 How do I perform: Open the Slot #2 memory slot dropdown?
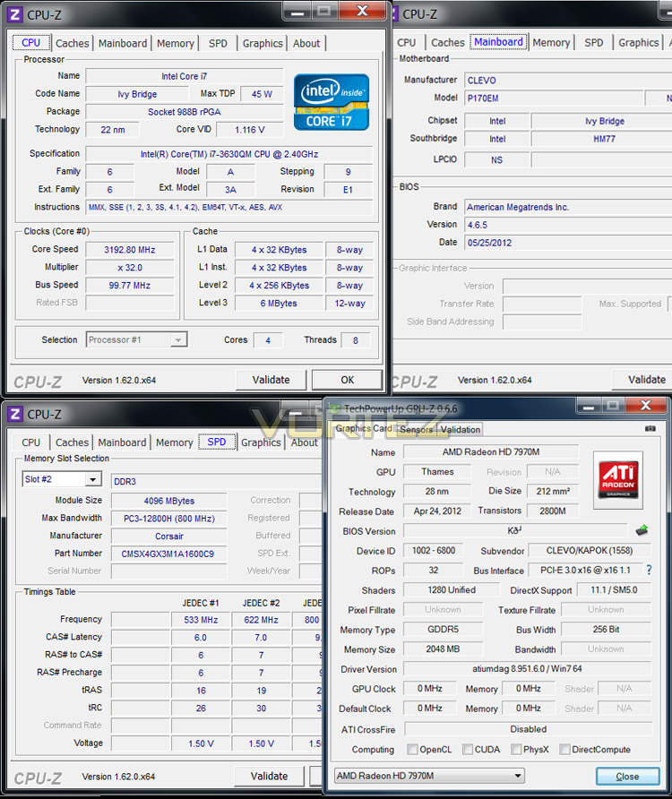(x=61, y=479)
